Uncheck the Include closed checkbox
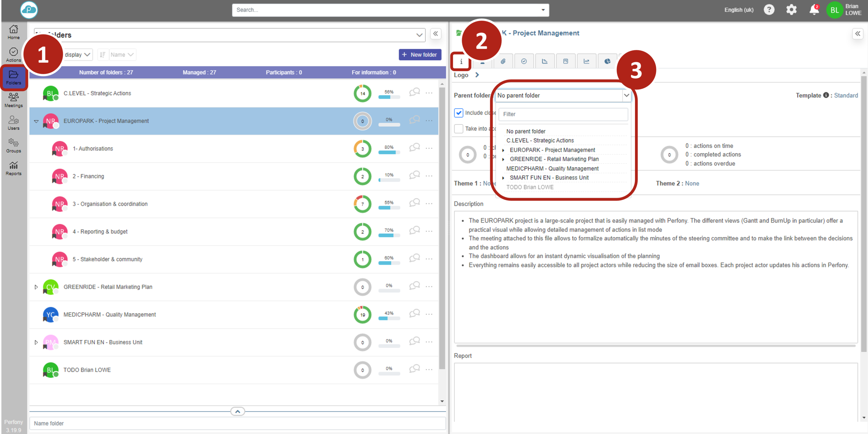 [x=458, y=113]
